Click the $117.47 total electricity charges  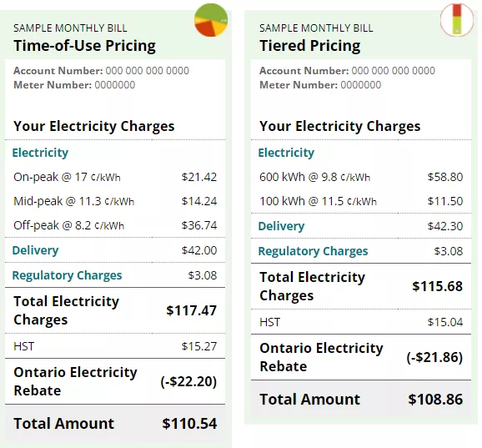(x=192, y=310)
